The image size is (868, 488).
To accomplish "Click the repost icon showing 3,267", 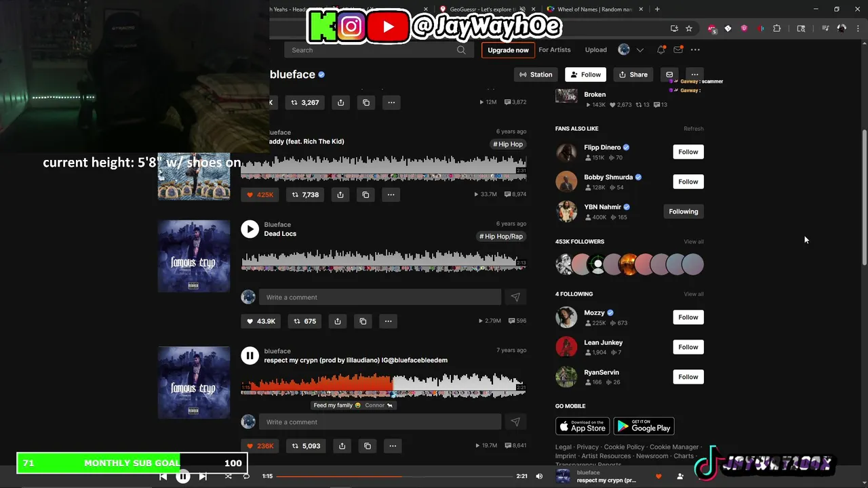I will click(x=304, y=102).
